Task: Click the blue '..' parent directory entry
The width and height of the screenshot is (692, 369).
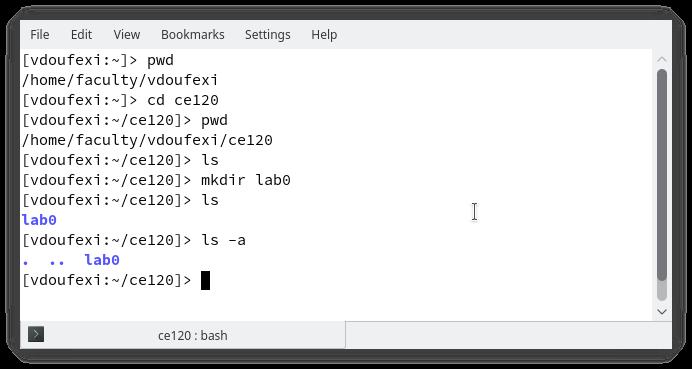Action: point(57,261)
